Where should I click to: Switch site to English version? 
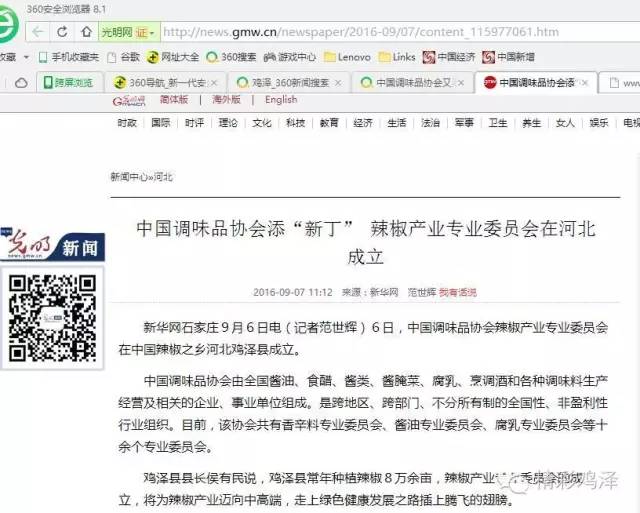pos(281,100)
